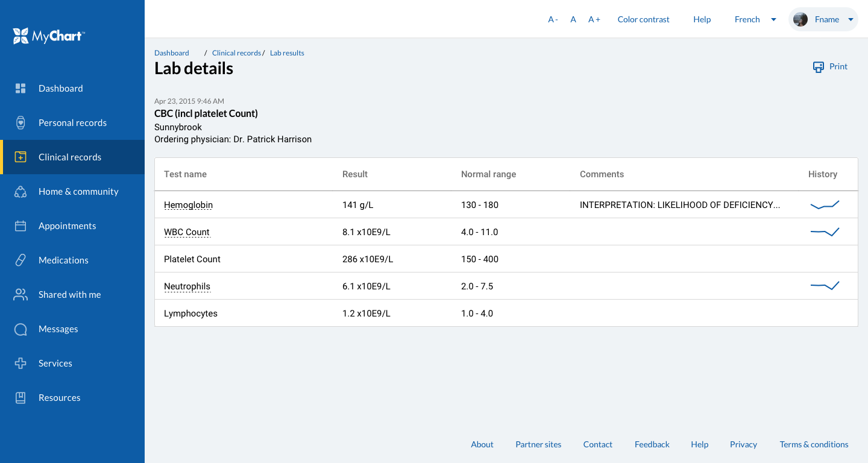Navigate back using the Lab results breadcrumb
Image resolution: width=868 pixels, height=463 pixels.
point(287,52)
